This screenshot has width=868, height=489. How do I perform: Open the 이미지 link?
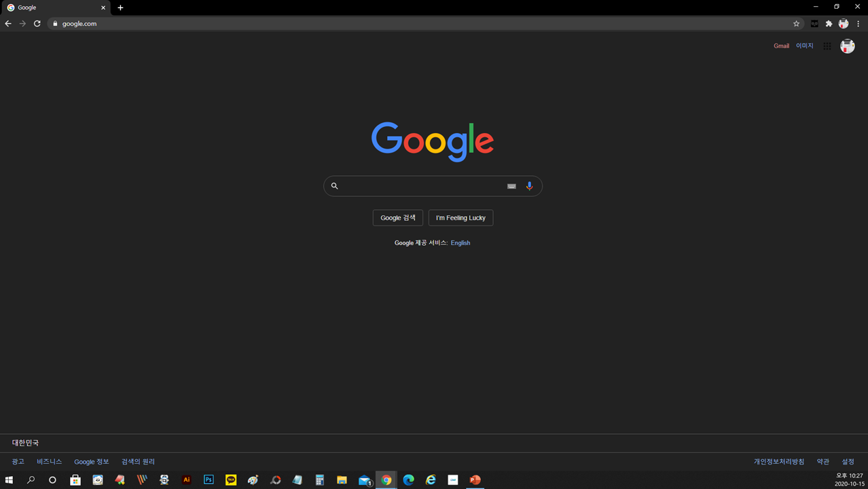[805, 46]
